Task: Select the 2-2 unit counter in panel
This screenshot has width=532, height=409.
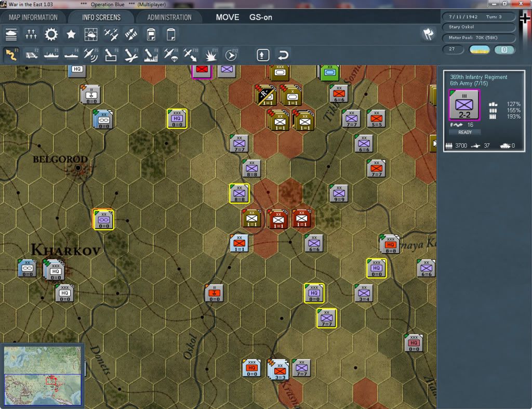Action: [464, 105]
